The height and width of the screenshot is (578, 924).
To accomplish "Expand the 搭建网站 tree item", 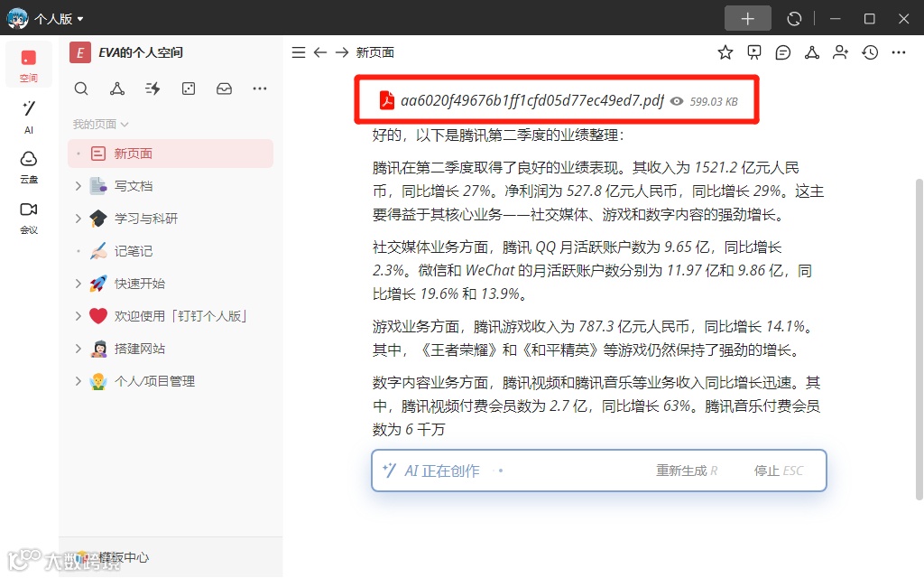I will pyautogui.click(x=79, y=349).
